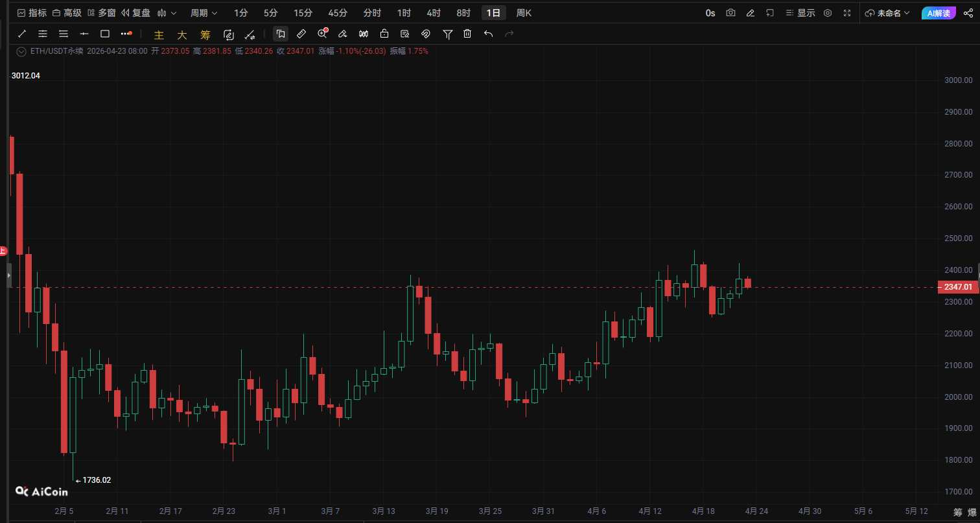Select the rectangle drawing tool
Viewport: 980px width, 523px height.
(x=105, y=34)
